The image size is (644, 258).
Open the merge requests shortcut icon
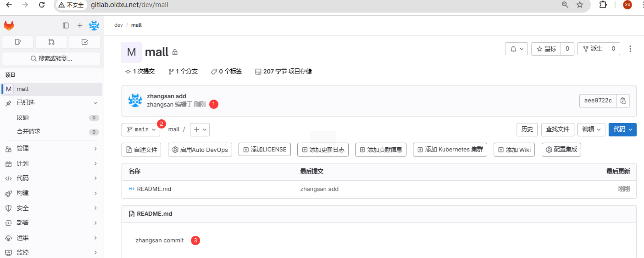tap(51, 42)
